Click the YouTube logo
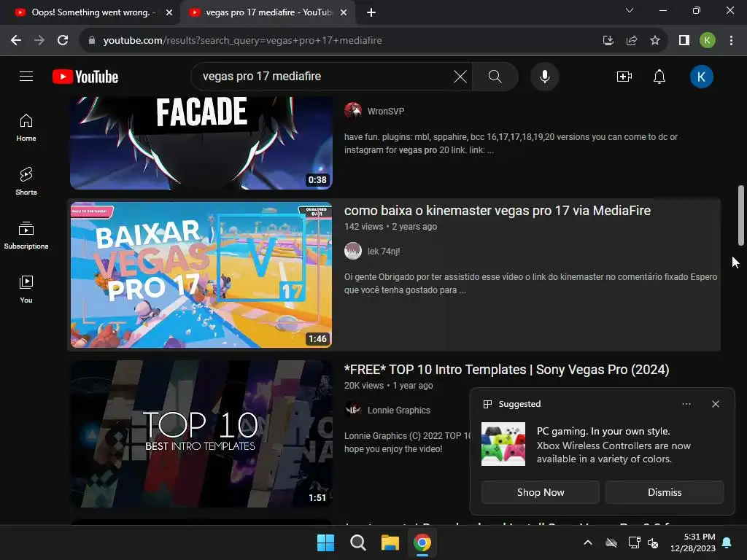The height and width of the screenshot is (560, 747). [85, 77]
